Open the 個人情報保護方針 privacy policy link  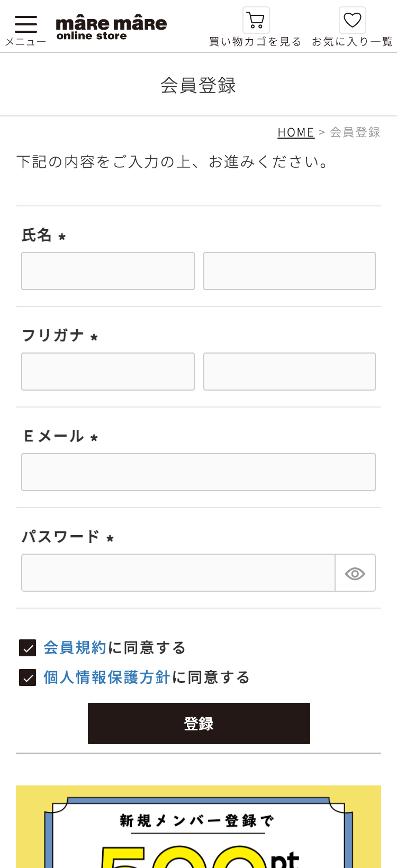click(107, 677)
